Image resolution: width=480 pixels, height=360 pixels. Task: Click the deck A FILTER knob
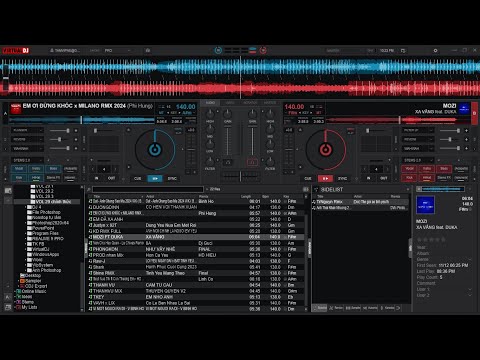tap(210, 162)
